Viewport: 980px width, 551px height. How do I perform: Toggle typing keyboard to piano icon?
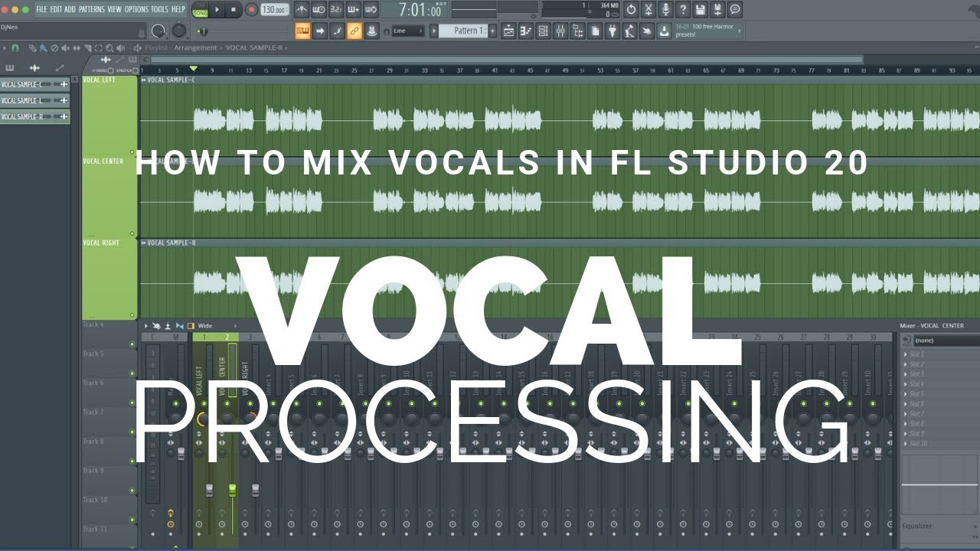point(302,31)
